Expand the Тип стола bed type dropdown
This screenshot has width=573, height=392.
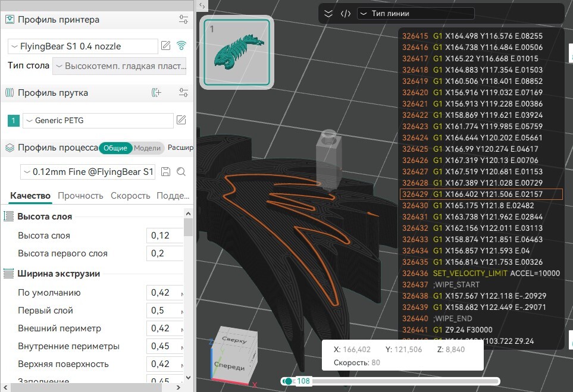coord(120,66)
